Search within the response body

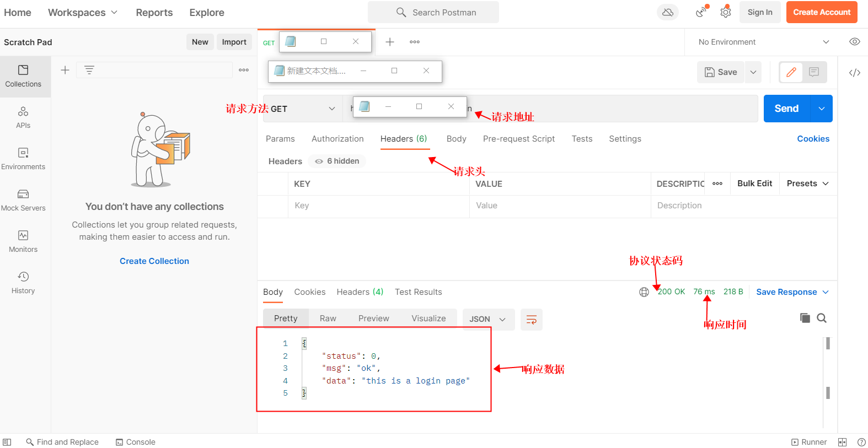pos(822,318)
